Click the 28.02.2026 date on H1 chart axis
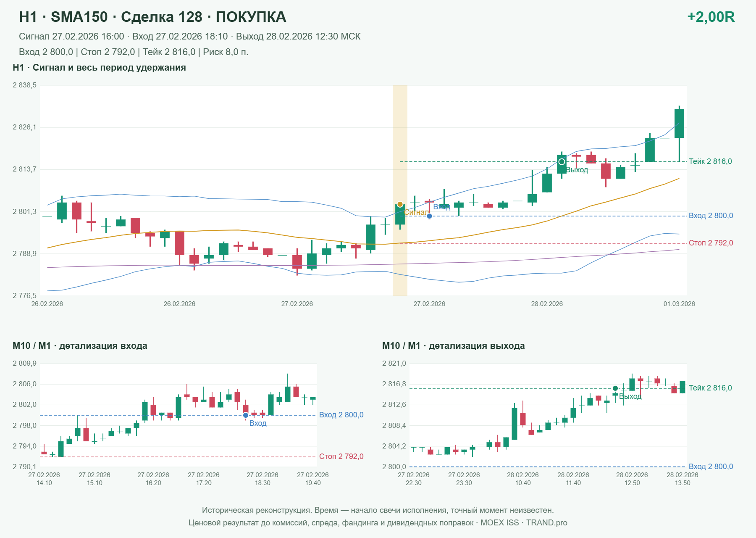The width and height of the screenshot is (756, 538). coord(547,304)
